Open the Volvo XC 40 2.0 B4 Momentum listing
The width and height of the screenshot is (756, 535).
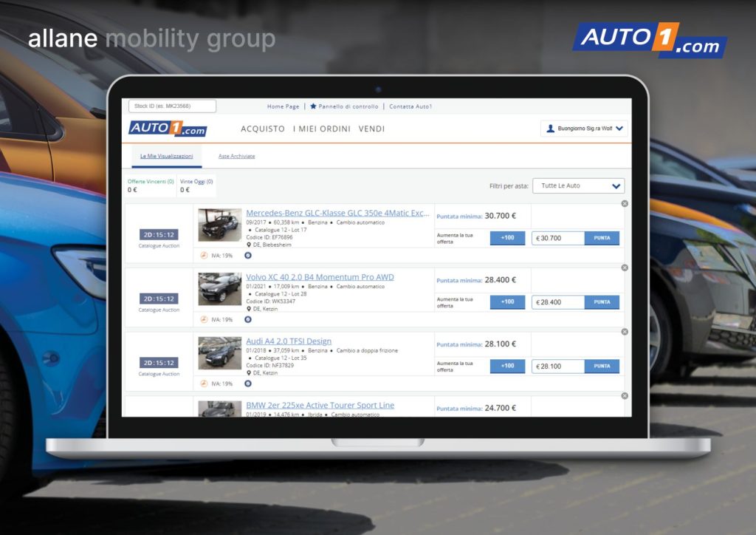tap(320, 277)
